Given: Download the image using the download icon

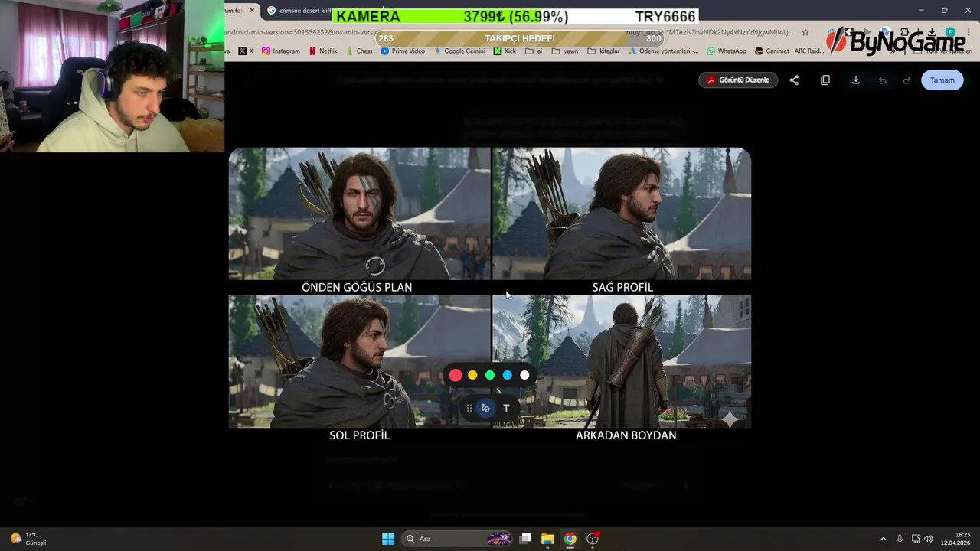Looking at the screenshot, I should pyautogui.click(x=856, y=80).
